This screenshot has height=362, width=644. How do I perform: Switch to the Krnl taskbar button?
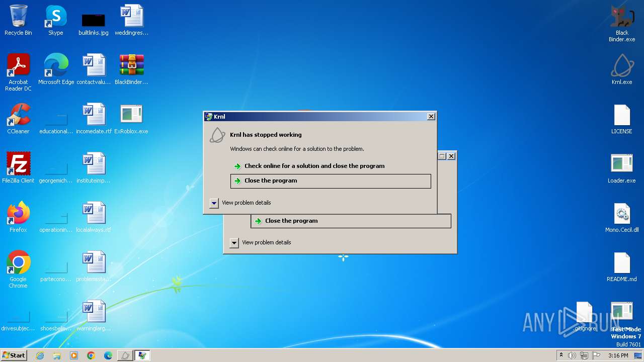[x=125, y=355]
